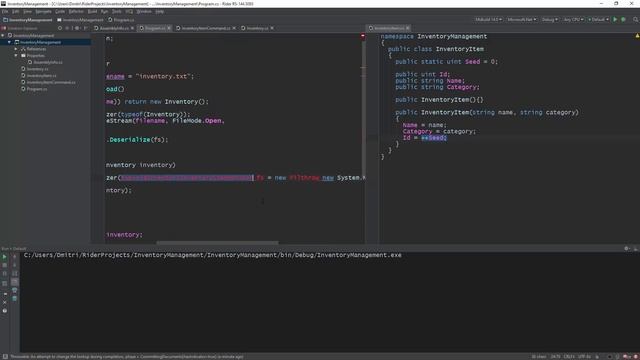Screen dimensions: 640x360
Task: Click the help question icon in Run panel
Action: [x=4, y=311]
